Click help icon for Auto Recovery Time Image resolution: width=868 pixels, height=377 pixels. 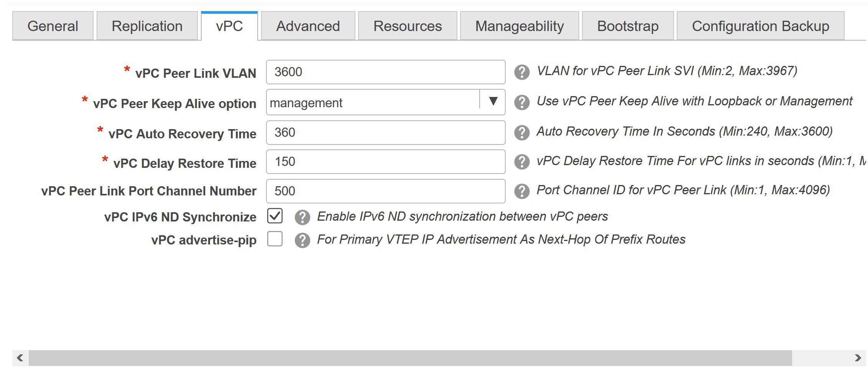pos(522,133)
